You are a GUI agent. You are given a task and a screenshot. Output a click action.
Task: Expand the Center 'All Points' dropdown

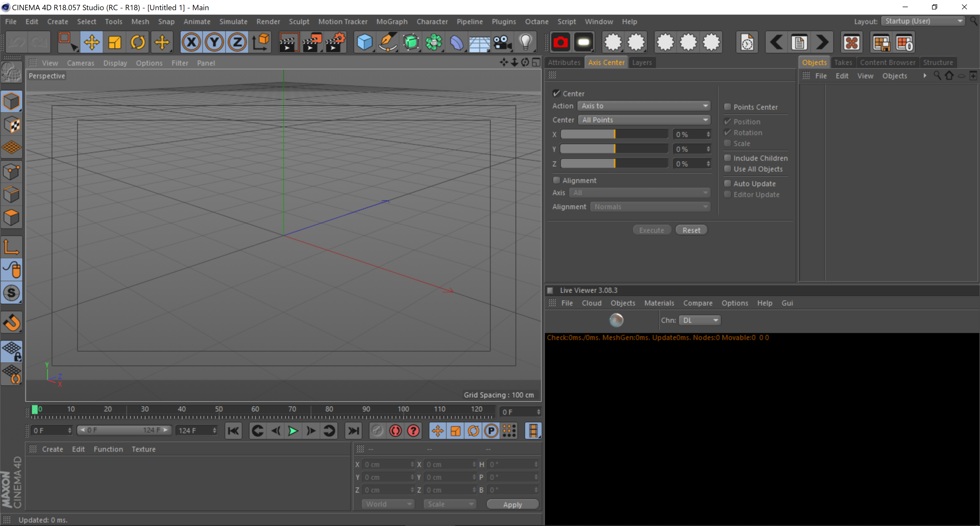tap(644, 120)
